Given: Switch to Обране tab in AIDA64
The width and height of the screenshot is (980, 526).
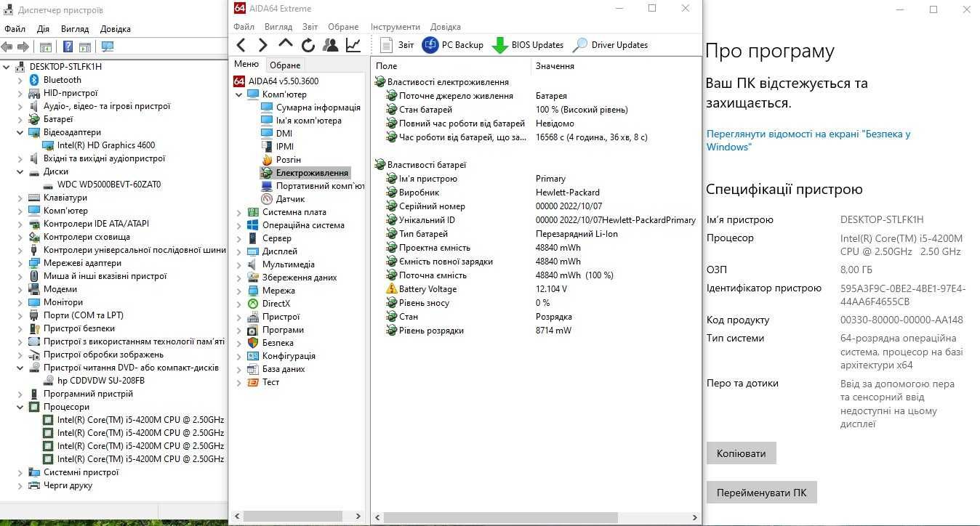Looking at the screenshot, I should (285, 65).
